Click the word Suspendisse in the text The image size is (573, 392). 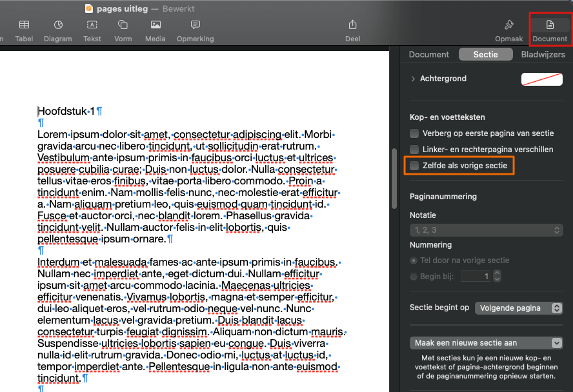[x=68, y=344]
